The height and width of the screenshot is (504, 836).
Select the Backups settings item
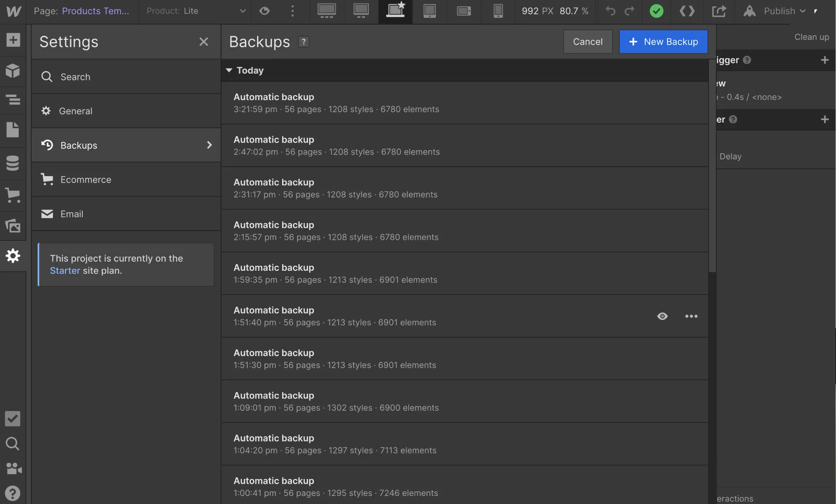tap(126, 145)
